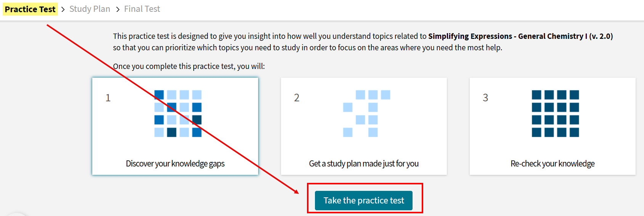Viewport: 644px width, 216px height.
Task: Click the number 1 in the first card
Action: tap(108, 98)
